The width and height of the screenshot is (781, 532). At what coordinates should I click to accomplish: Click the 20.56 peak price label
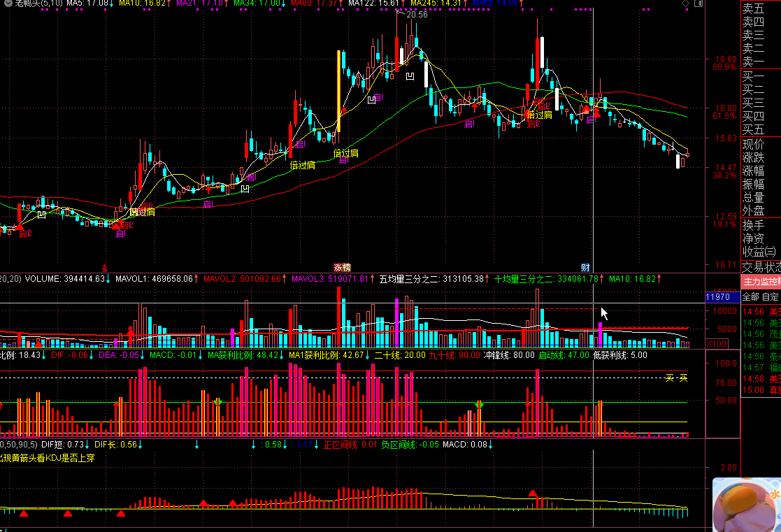click(x=417, y=15)
